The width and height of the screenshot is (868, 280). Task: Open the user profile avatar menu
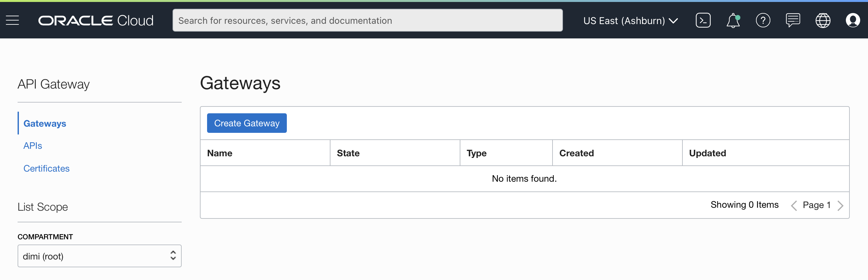point(852,21)
